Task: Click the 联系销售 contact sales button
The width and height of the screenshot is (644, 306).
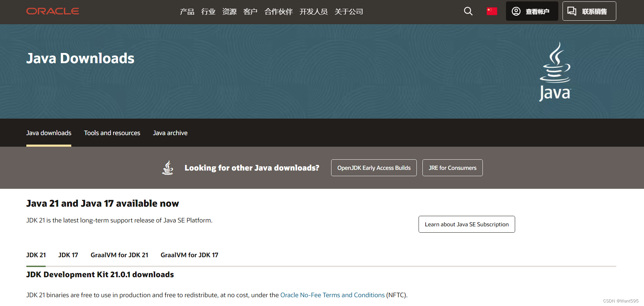Action: coord(589,11)
